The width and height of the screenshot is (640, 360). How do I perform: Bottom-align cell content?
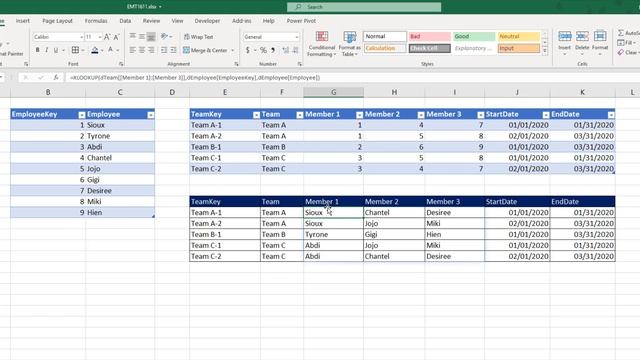tap(151, 37)
